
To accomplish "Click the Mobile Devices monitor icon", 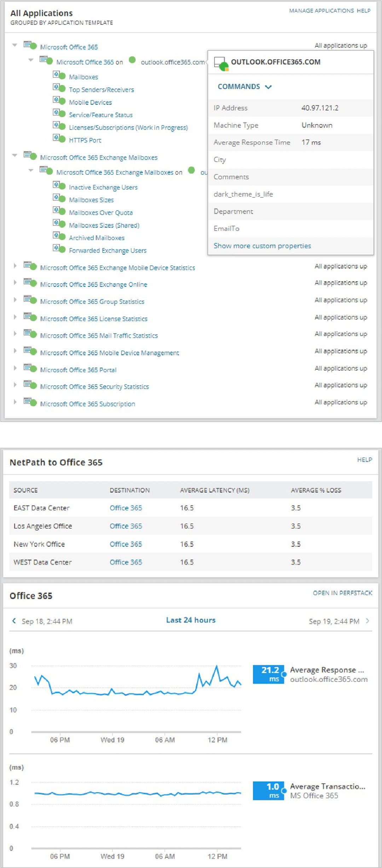I will 59,100.
